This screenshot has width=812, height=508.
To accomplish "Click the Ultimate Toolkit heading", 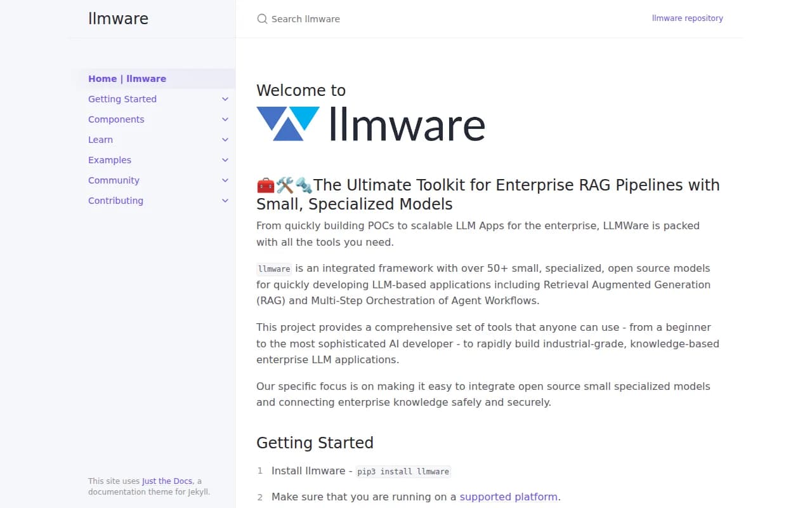I will (x=488, y=194).
